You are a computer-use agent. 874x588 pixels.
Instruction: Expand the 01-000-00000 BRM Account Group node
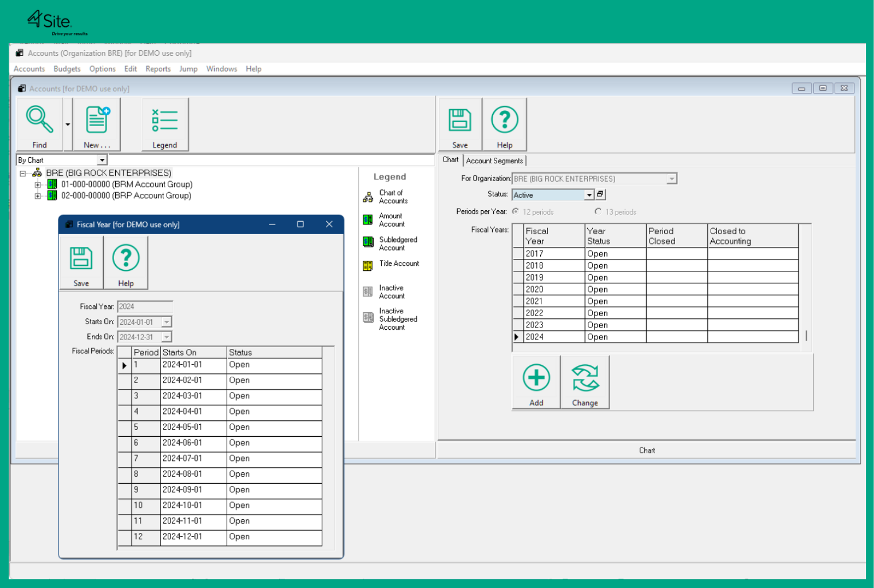point(38,185)
